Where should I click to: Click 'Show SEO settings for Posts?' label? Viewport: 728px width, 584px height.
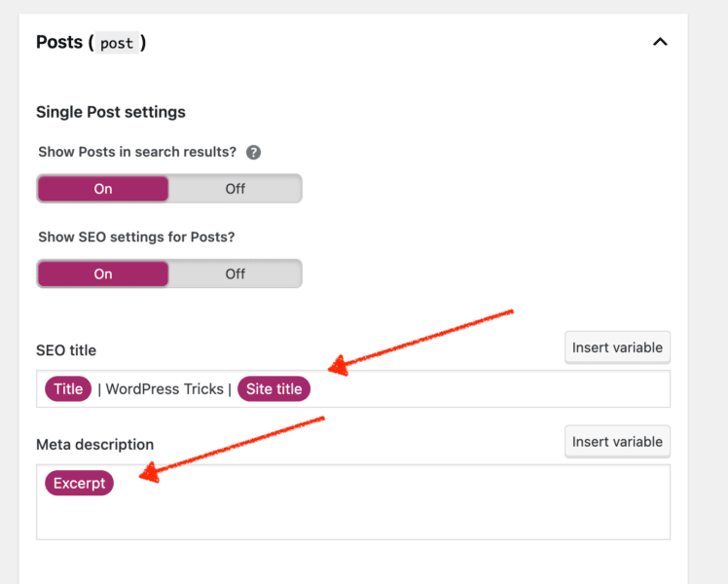tap(136, 237)
